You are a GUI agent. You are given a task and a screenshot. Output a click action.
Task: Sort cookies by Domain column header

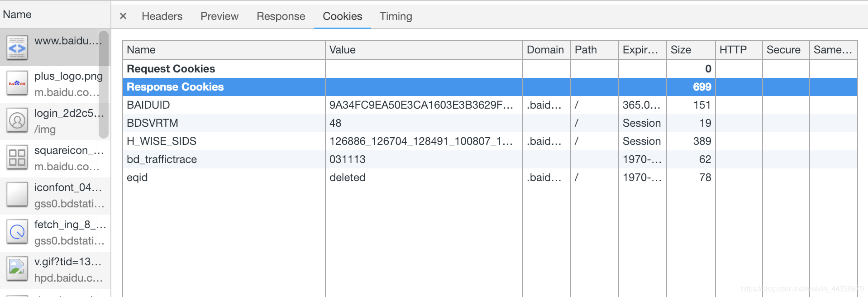[547, 50]
